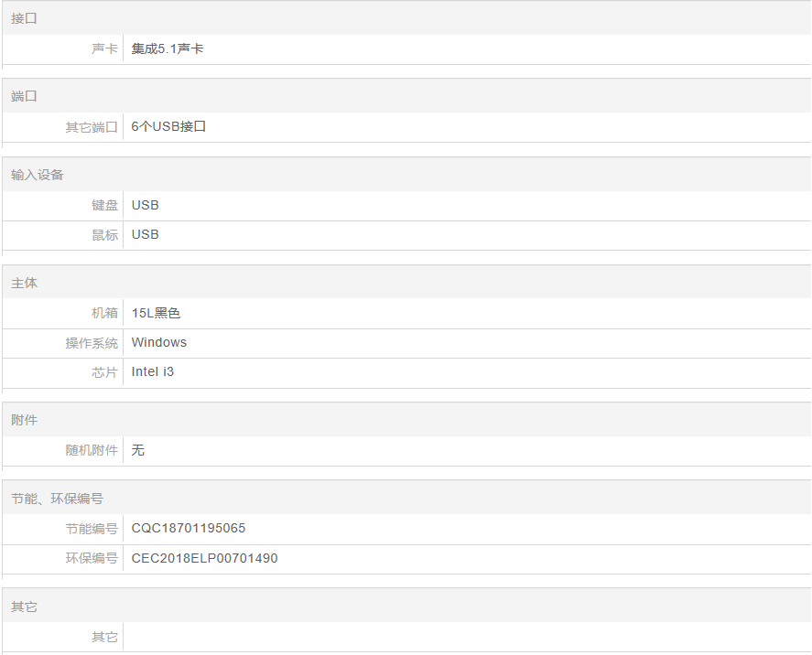This screenshot has width=812, height=655.
Task: Click the USB value in 鼠标 row
Action: click(145, 234)
